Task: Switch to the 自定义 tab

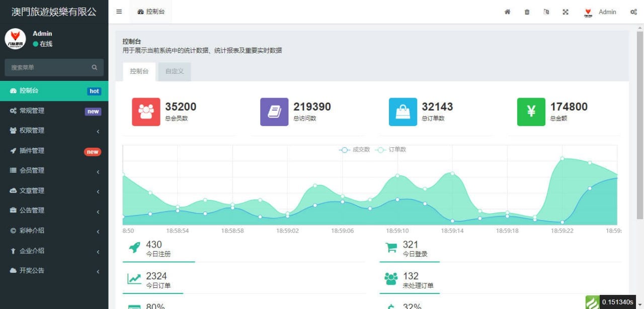Action: click(x=174, y=71)
